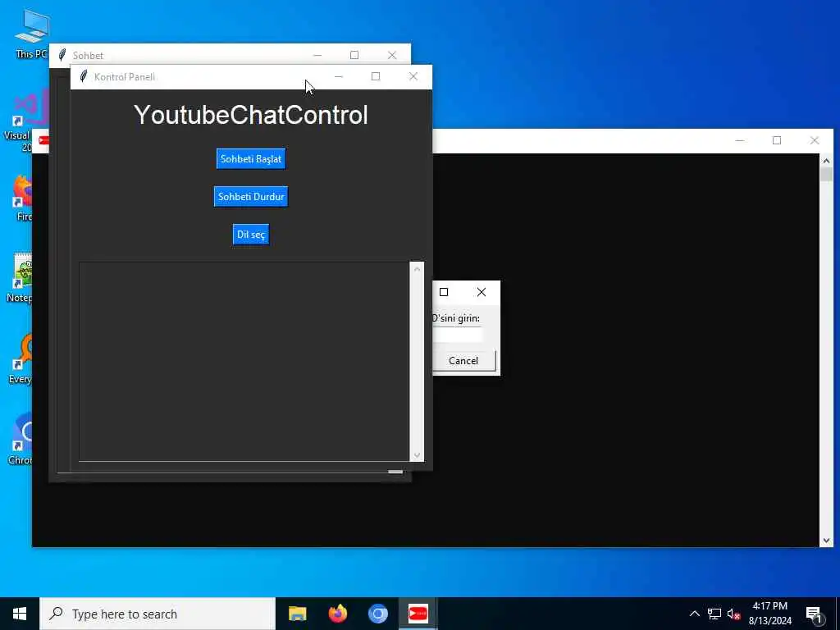The width and height of the screenshot is (840, 630).
Task: Click log area scrollbar up arrow
Action: tap(417, 269)
